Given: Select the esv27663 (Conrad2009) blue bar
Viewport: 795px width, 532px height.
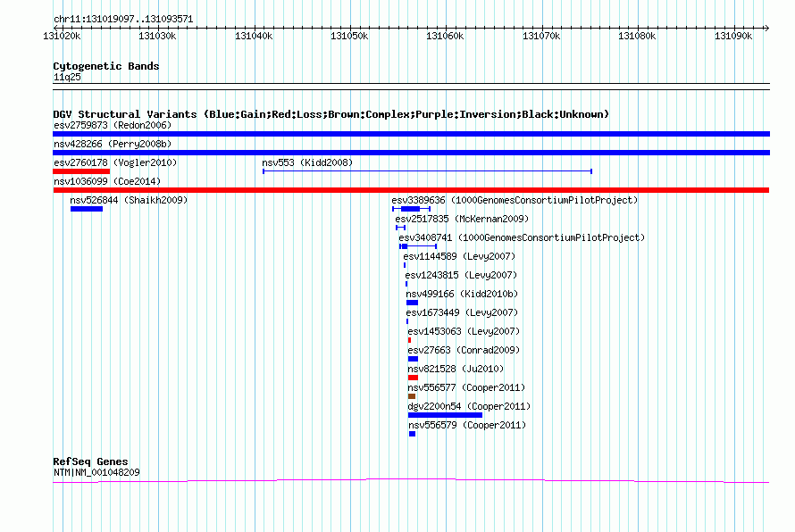Looking at the screenshot, I should pos(414,359).
